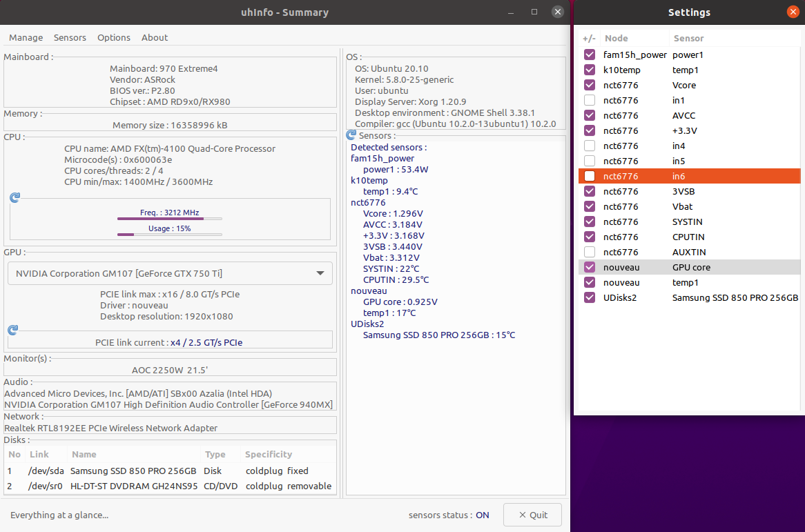Click the disks table Specificity column header
This screenshot has width=805, height=532.
[x=288, y=454]
